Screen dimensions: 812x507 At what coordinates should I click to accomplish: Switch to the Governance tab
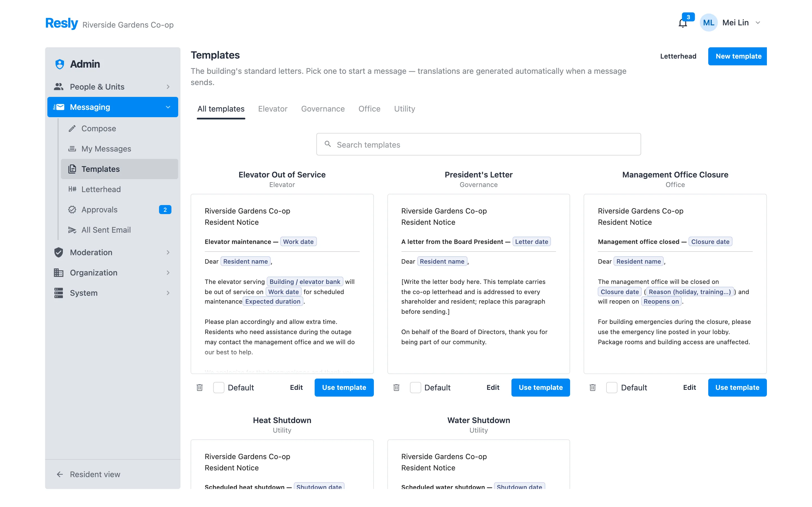pyautogui.click(x=323, y=109)
